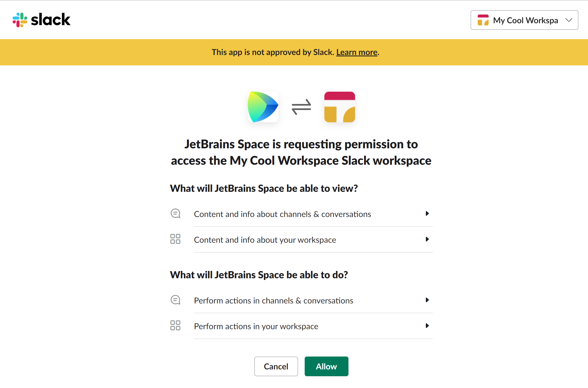Click the JetBrains Space app icon

point(263,107)
